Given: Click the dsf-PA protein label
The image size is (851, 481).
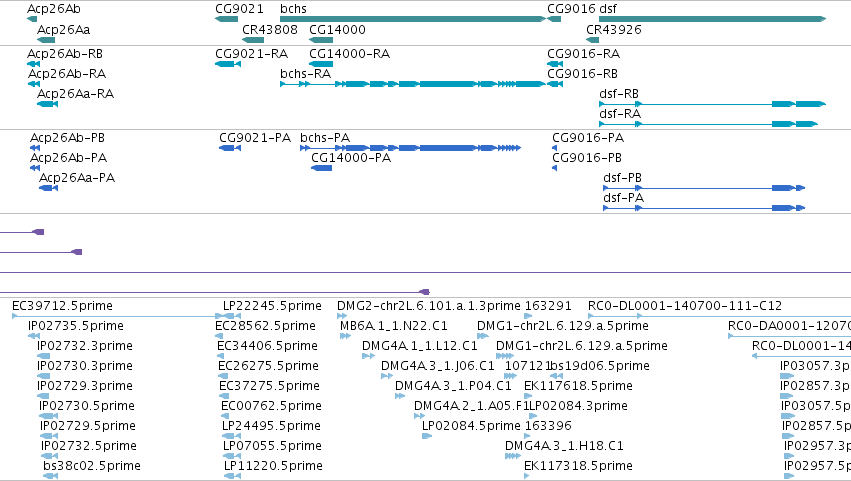Looking at the screenshot, I should tap(624, 198).
